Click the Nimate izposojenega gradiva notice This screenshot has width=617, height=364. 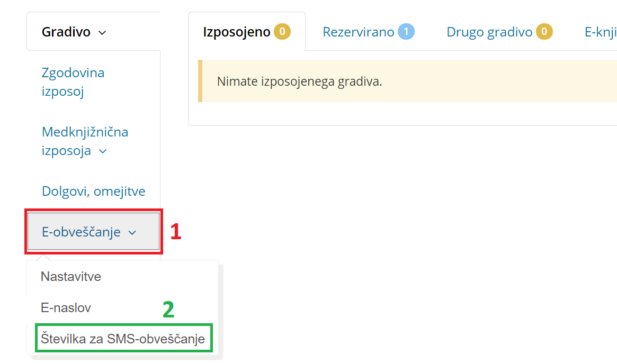coord(408,81)
